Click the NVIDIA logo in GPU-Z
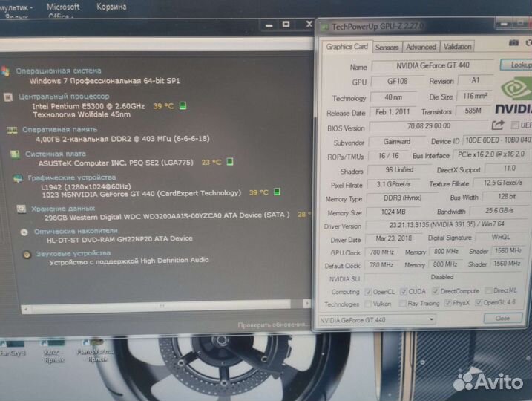 pyautogui.click(x=515, y=97)
